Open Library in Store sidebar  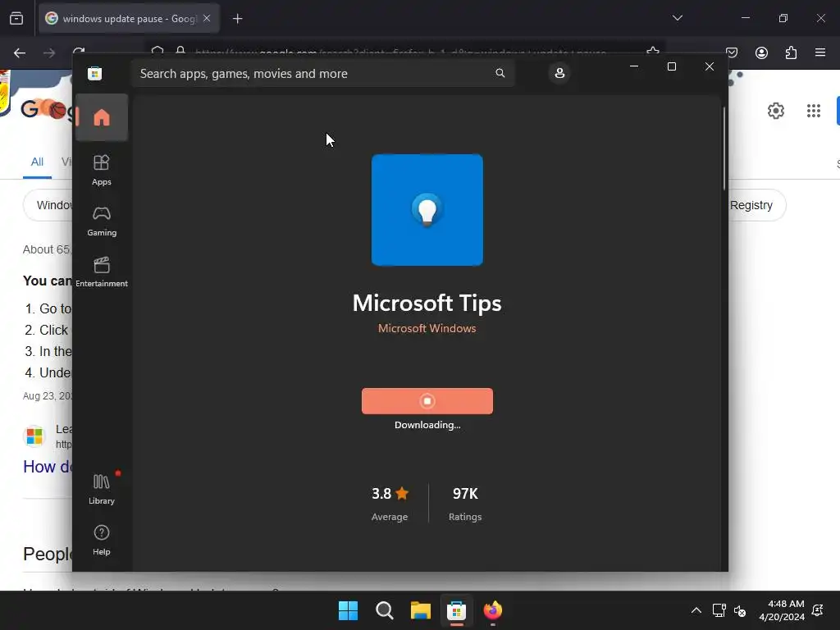[x=101, y=489]
